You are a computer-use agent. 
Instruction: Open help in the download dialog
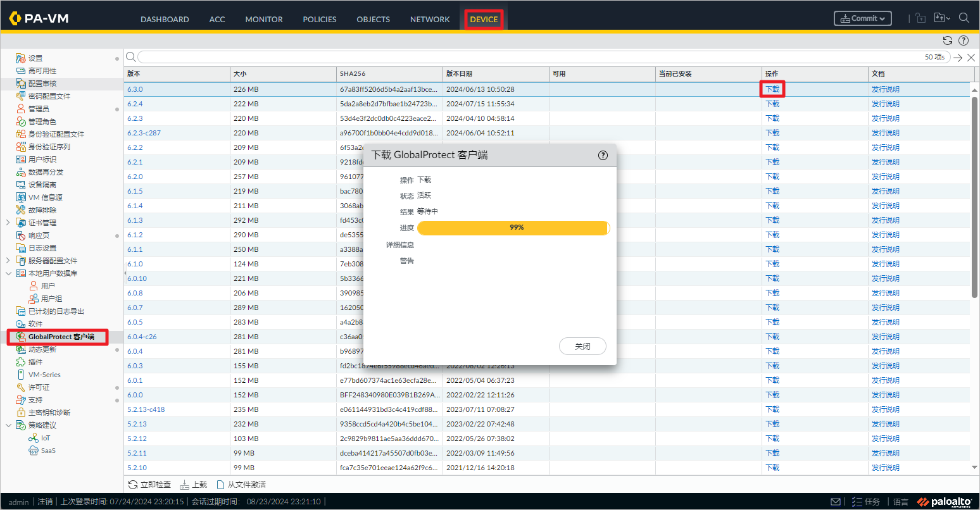click(603, 155)
